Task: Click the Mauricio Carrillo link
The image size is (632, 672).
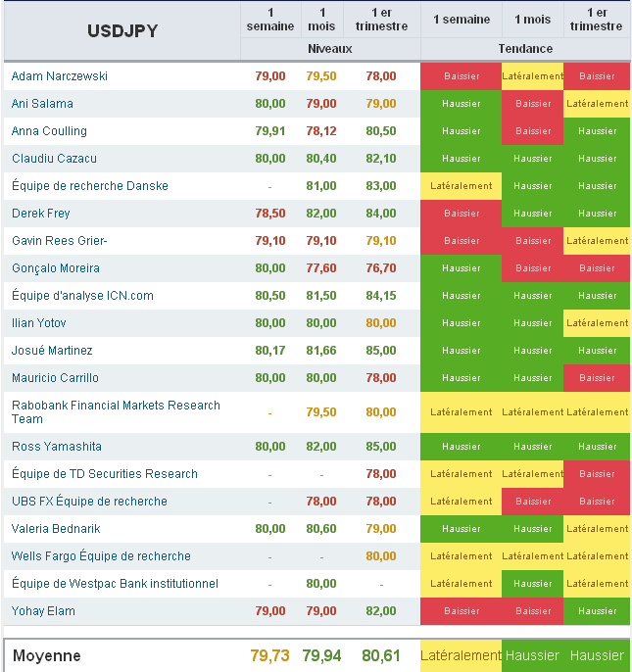Action: [x=55, y=378]
